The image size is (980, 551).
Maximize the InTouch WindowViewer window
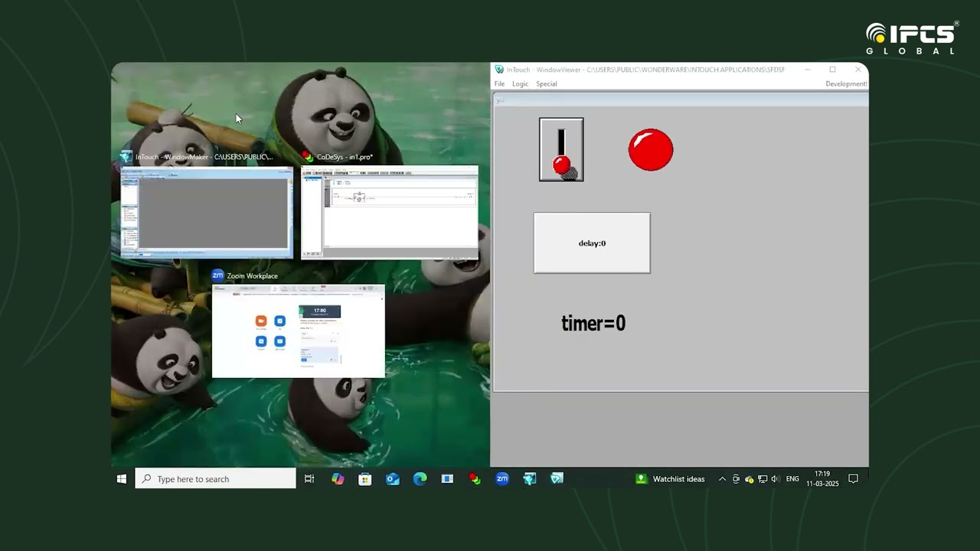click(x=832, y=70)
